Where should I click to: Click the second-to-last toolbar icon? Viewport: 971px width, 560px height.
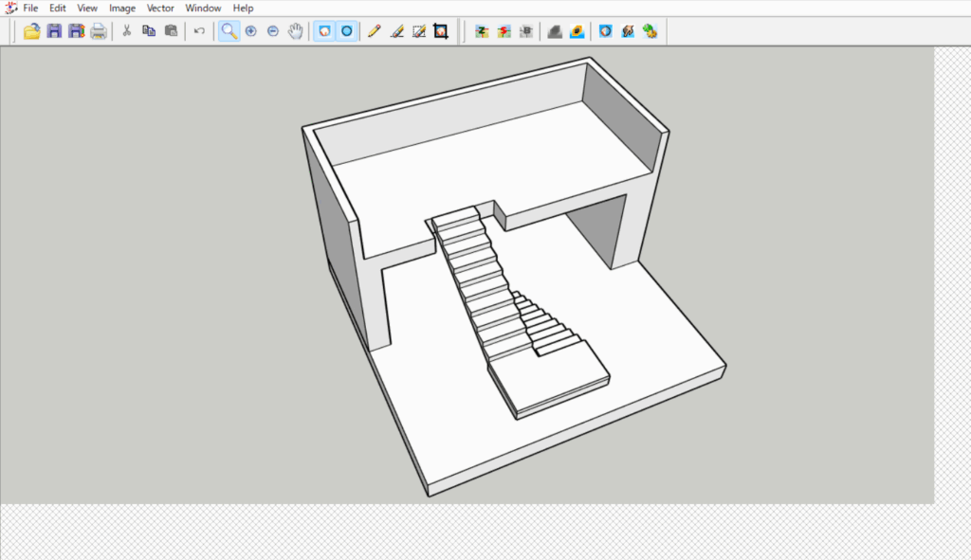coord(628,31)
